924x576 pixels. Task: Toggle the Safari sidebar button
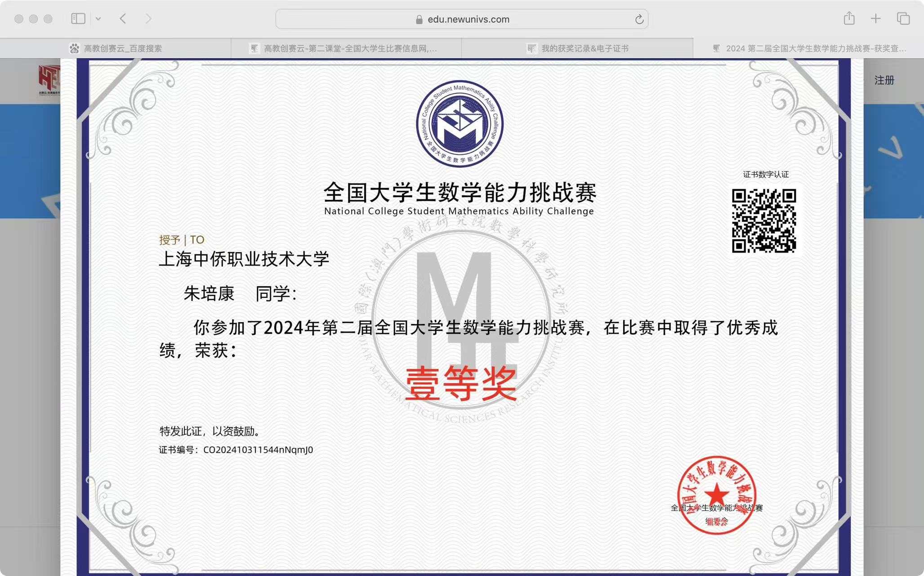[78, 18]
